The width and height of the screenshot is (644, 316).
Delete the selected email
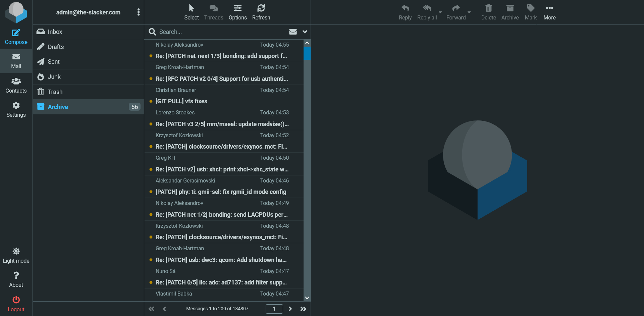coord(488,12)
